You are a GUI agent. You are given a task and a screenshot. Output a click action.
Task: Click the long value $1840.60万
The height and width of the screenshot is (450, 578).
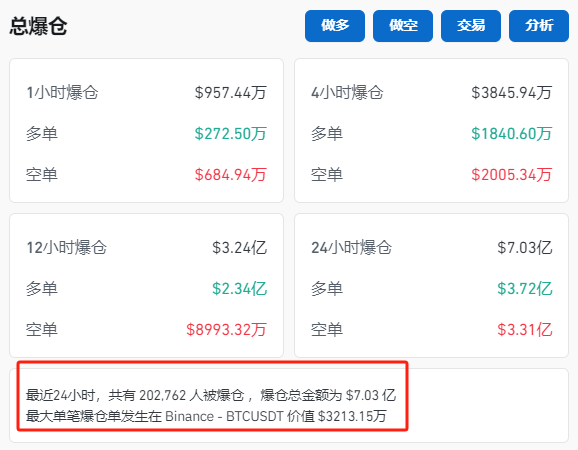click(511, 133)
